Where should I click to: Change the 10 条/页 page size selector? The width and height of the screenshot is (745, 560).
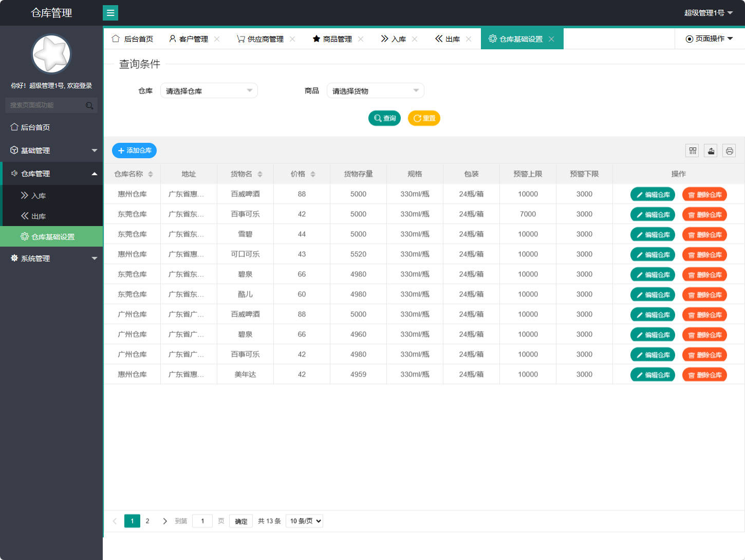pos(304,520)
